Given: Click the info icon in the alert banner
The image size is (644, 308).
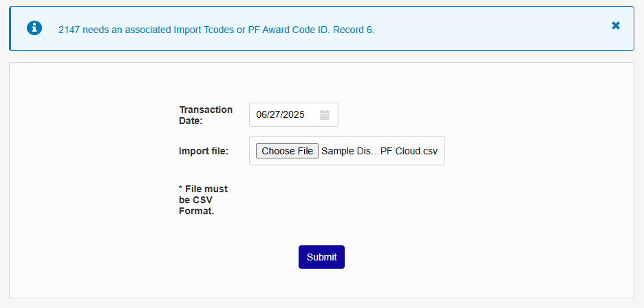Looking at the screenshot, I should (34, 28).
